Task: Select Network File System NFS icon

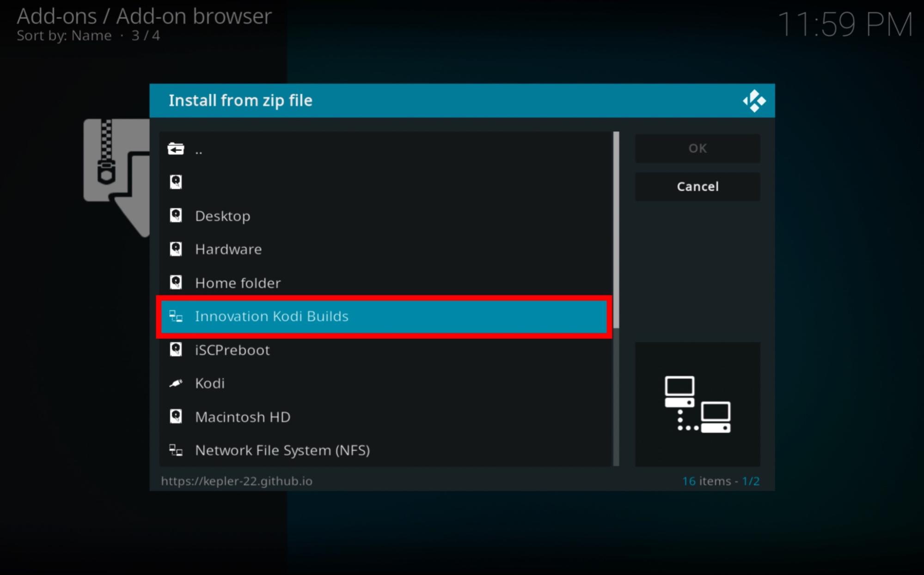Action: pyautogui.click(x=176, y=450)
